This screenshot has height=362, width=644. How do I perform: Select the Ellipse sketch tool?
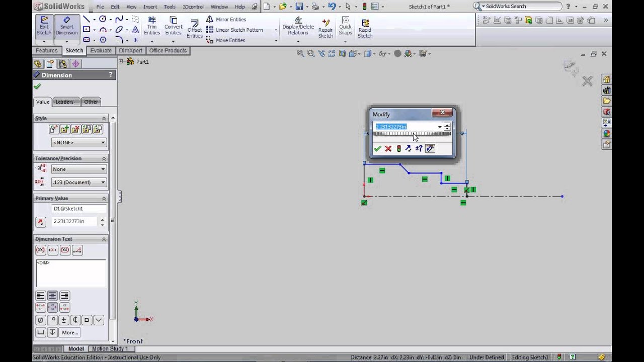point(119,30)
